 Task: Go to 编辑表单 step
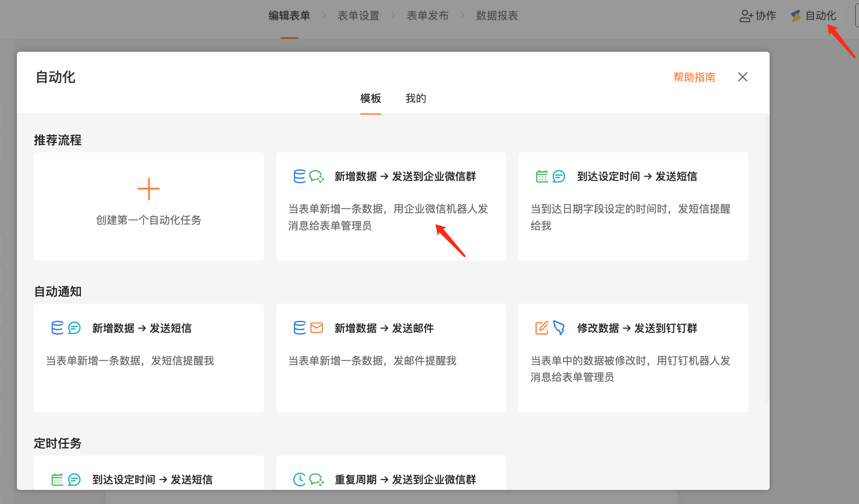coord(289,16)
